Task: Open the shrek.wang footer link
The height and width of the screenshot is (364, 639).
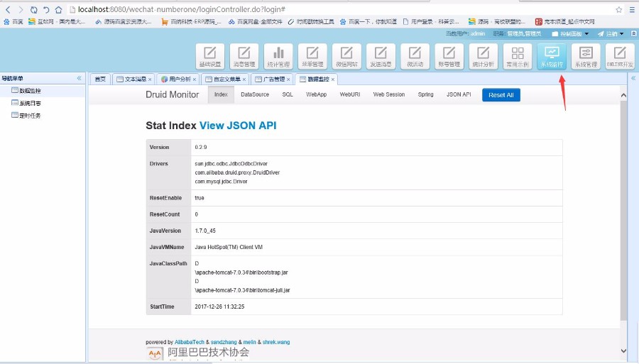Action: tap(276, 342)
